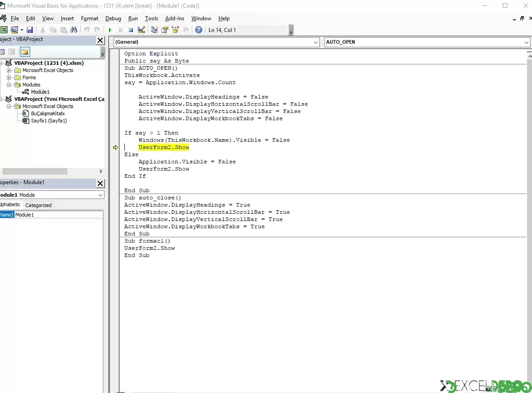
Task: Click View Object icon in Project pane
Action: coord(12,52)
